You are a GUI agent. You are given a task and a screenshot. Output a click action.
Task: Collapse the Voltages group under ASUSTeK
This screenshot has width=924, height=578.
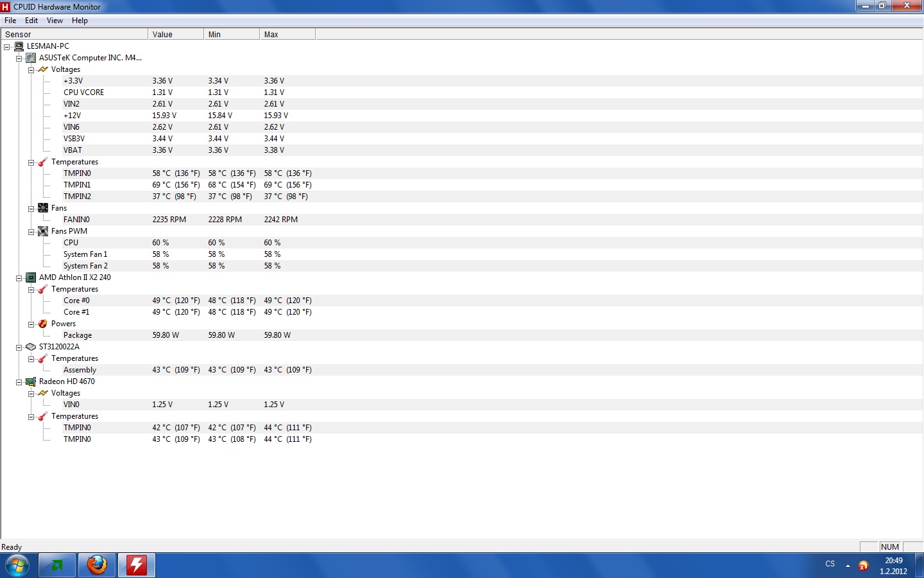(x=31, y=70)
